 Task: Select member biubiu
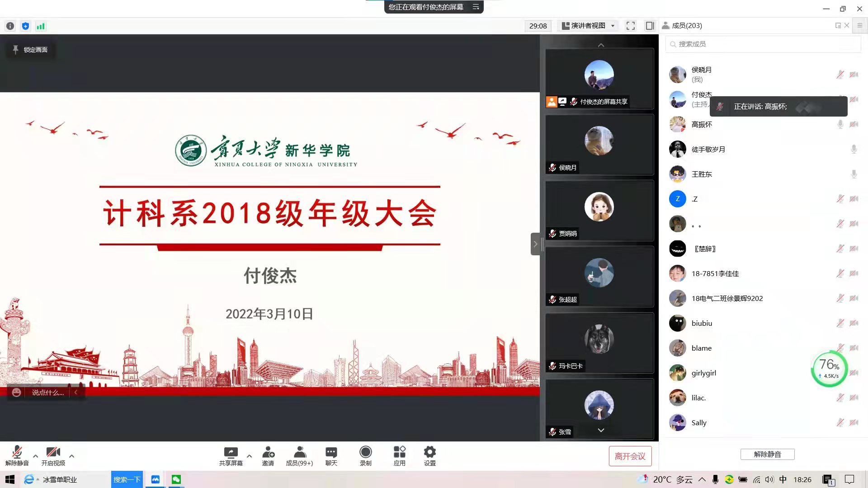coord(763,323)
